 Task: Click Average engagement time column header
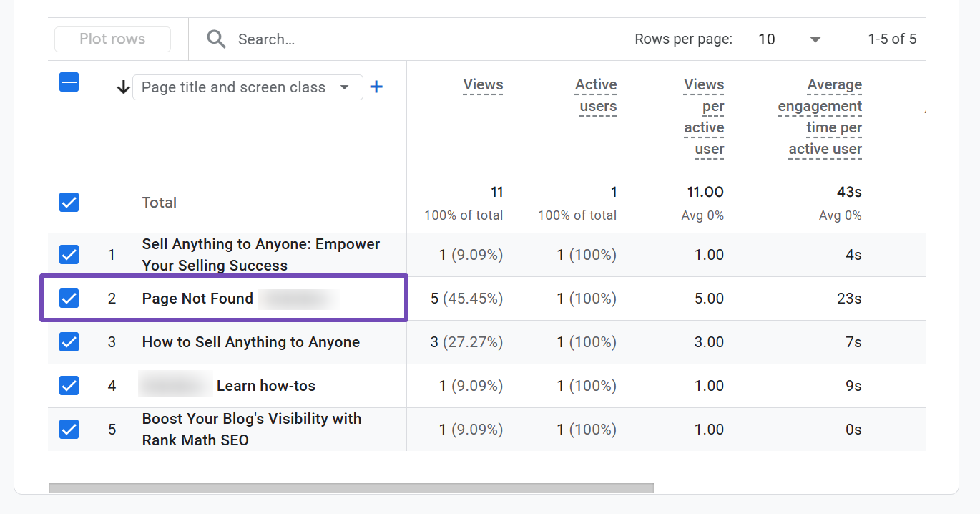pos(821,117)
